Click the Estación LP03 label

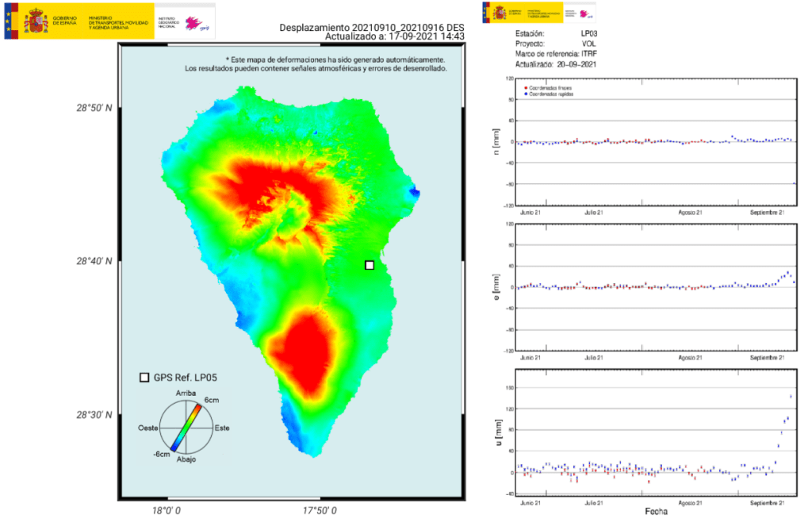point(555,33)
